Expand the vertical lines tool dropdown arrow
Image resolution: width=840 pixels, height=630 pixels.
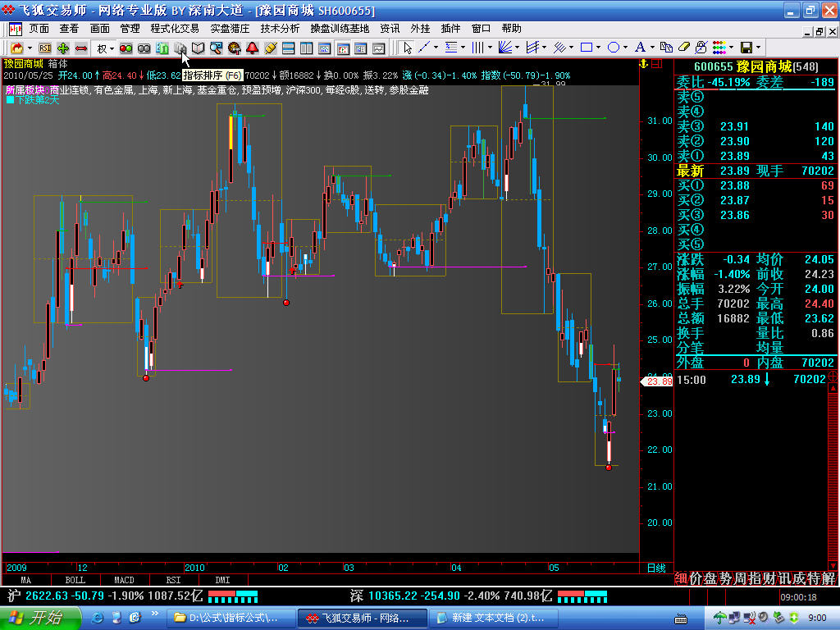point(491,48)
